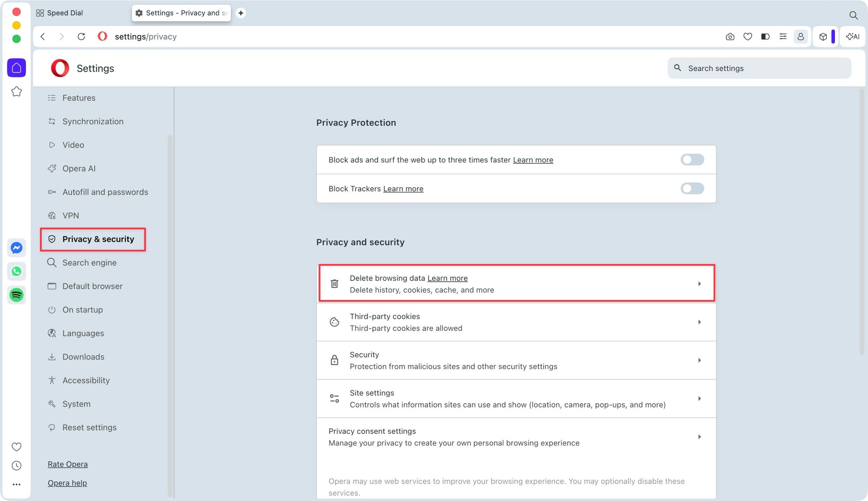Open Messenger in the sidebar
The image size is (868, 501).
coord(16,248)
